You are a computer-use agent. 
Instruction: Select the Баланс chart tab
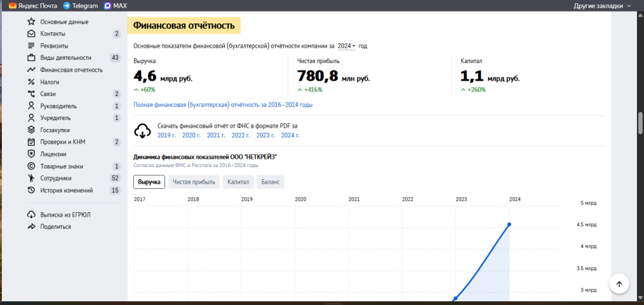(x=270, y=182)
